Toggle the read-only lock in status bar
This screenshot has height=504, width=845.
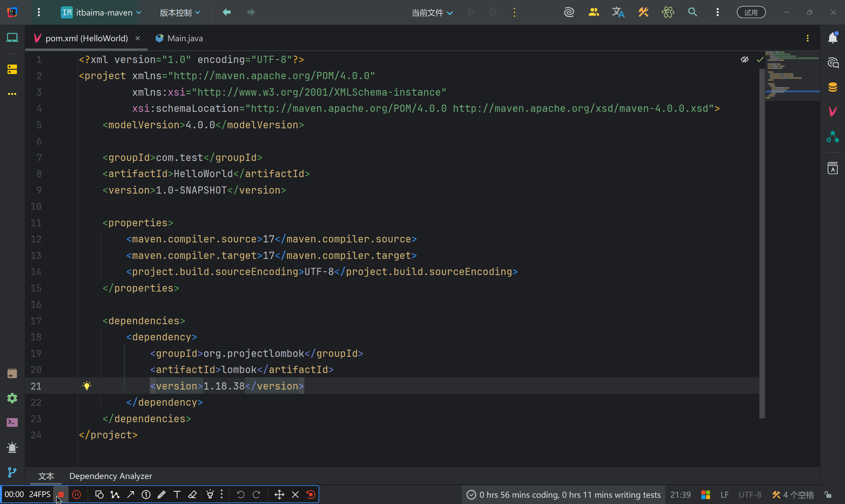click(x=828, y=494)
